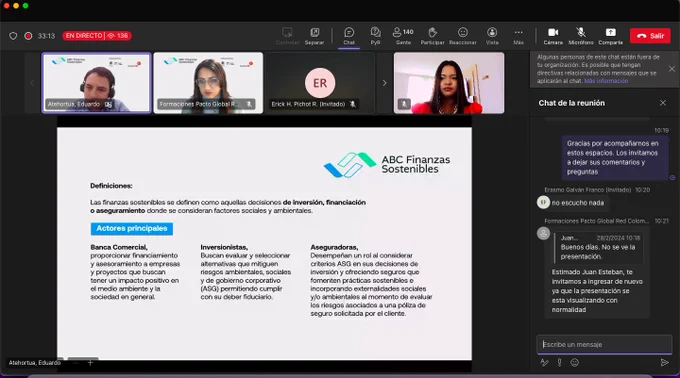Open the quoted Juan message reply
Image resolution: width=680 pixels, height=378 pixels.
pyautogui.click(x=599, y=247)
